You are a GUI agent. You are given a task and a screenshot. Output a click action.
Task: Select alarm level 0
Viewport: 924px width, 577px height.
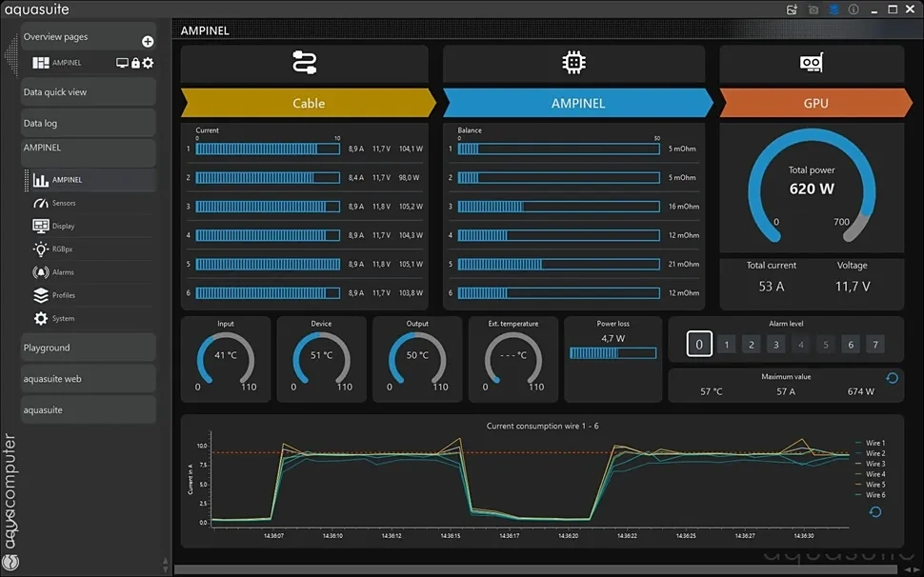pos(699,345)
